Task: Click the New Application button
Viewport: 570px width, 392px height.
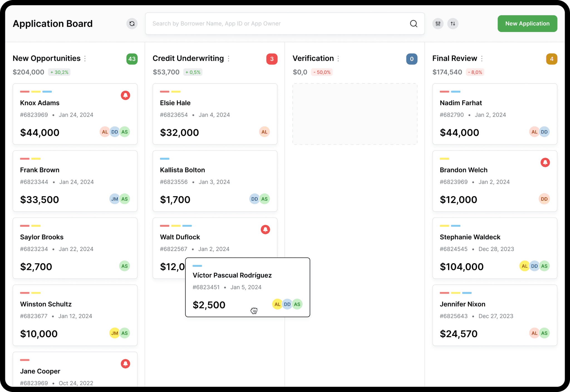Action: tap(527, 24)
